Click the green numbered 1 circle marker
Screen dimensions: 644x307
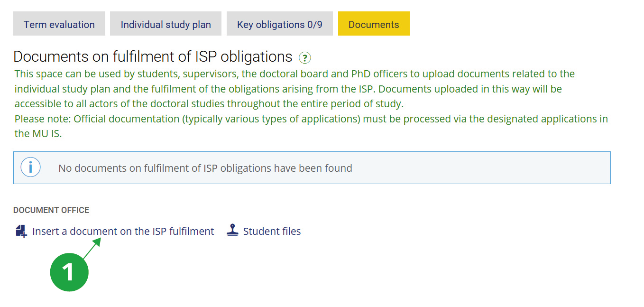click(x=69, y=272)
